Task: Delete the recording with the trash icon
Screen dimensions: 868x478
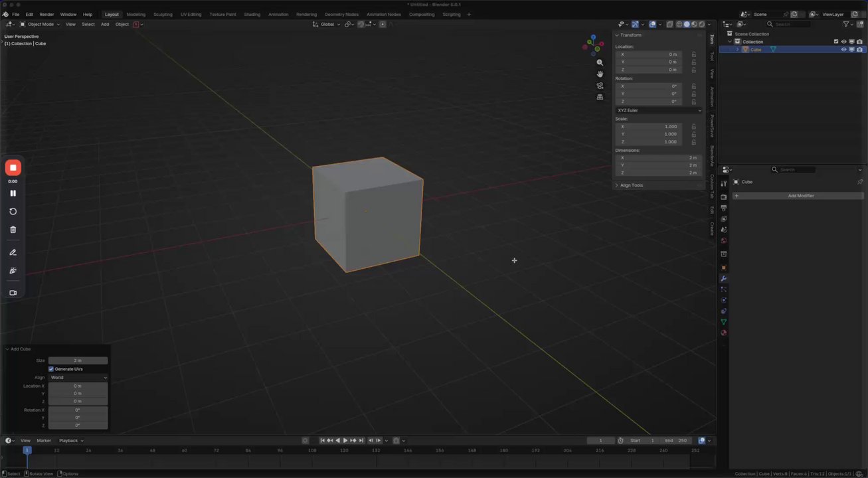Action: [x=13, y=230]
